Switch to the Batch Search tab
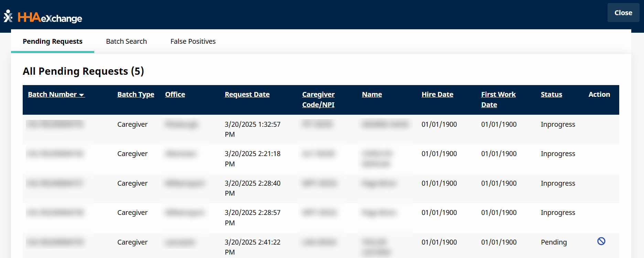Image resolution: width=644 pixels, height=258 pixels. click(126, 41)
